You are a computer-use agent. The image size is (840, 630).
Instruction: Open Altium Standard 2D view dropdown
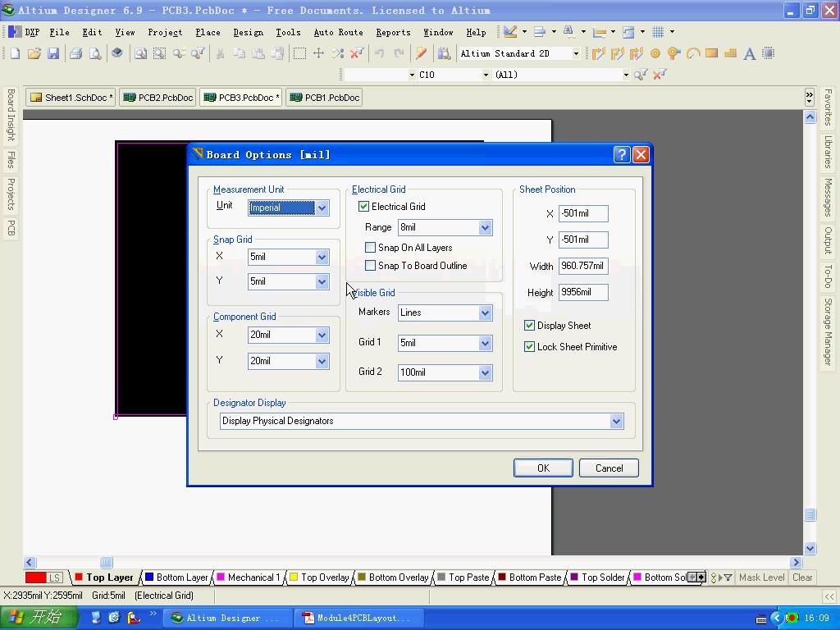(576, 53)
